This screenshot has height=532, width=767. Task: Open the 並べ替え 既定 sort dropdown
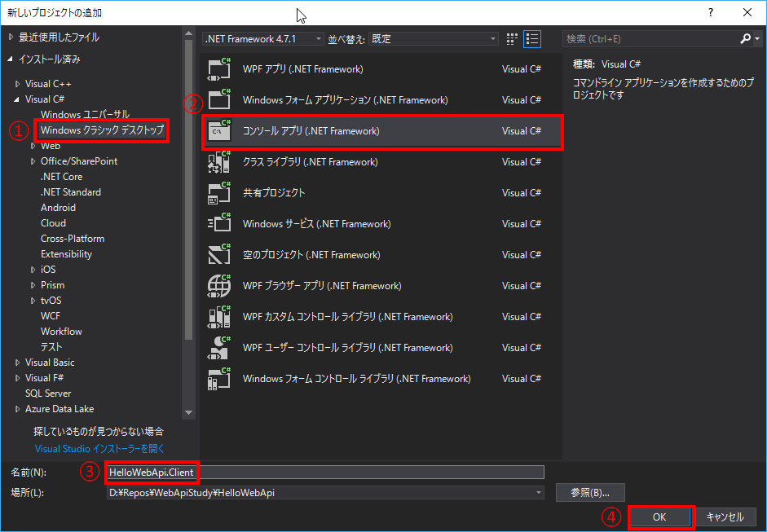coord(434,39)
